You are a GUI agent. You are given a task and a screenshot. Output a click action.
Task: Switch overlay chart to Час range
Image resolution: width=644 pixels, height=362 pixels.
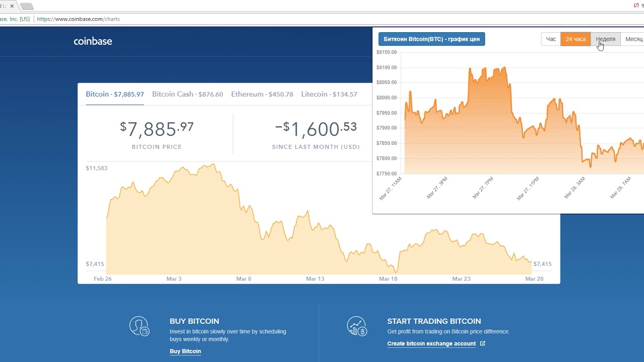point(551,39)
